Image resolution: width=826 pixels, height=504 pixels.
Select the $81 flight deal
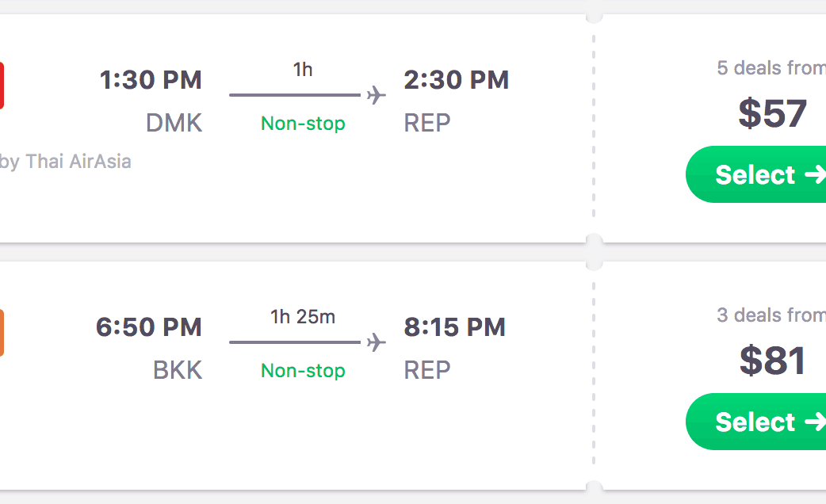757,422
